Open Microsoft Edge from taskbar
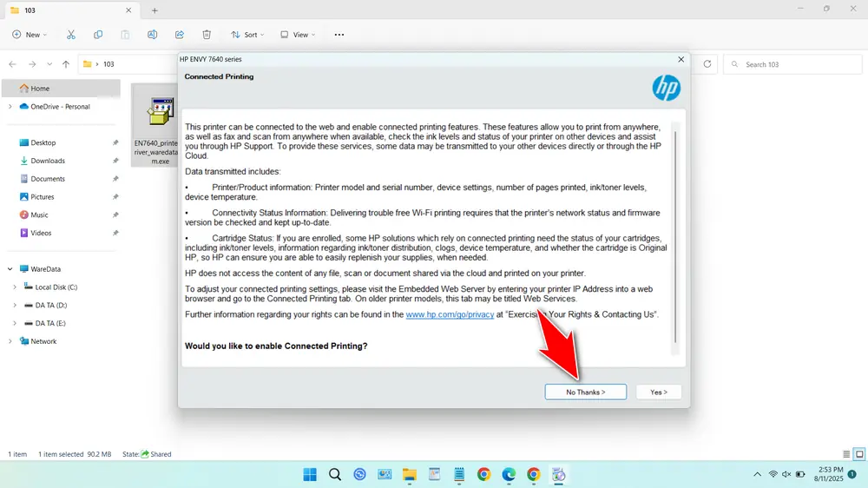 coord(509,475)
